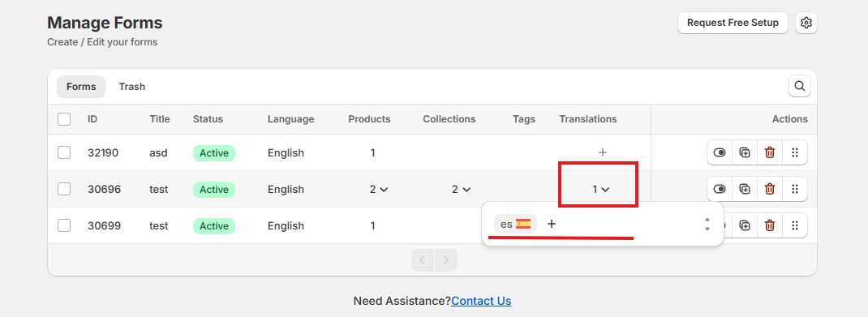Tick the checkbox for form 30699
Viewport: 868px width, 317px height.
64,225
